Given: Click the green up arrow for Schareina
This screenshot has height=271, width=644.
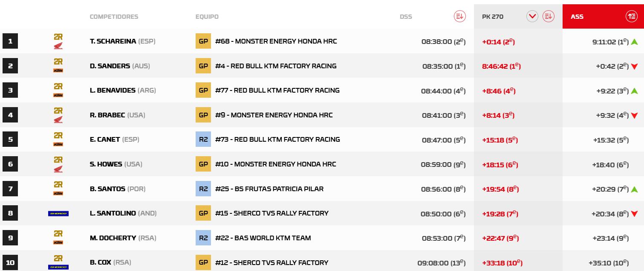Looking at the screenshot, I should (x=634, y=42).
